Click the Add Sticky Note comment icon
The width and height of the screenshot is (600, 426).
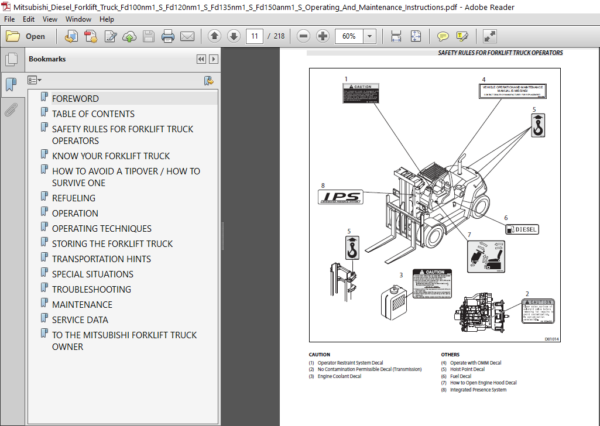pos(443,36)
